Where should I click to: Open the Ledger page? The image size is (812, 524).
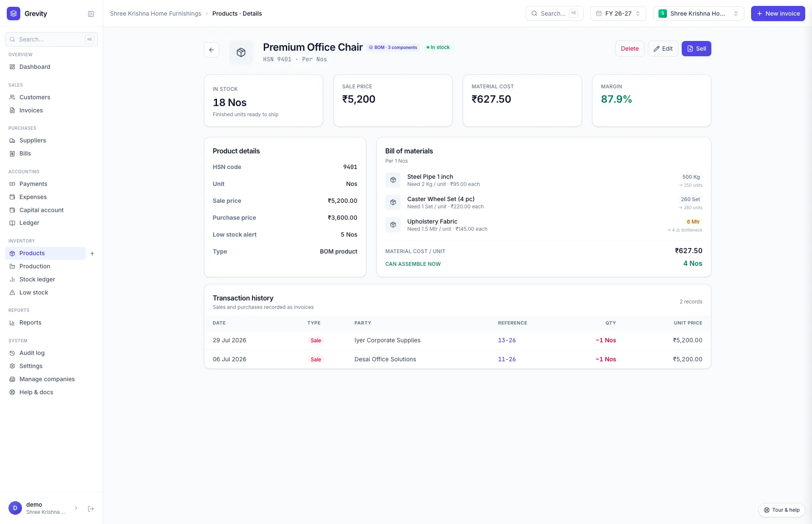[x=51, y=223]
